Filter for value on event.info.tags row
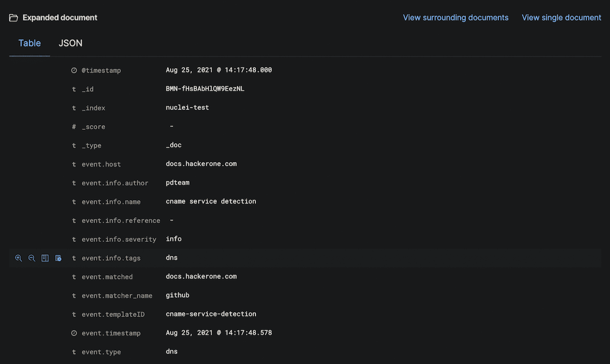610x364 pixels. click(19, 258)
